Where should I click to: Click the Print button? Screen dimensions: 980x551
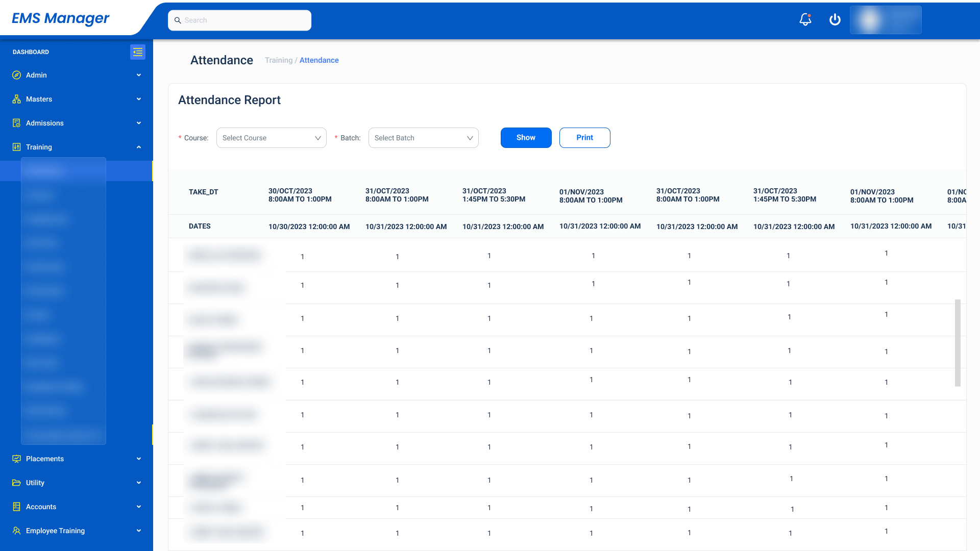coord(584,138)
